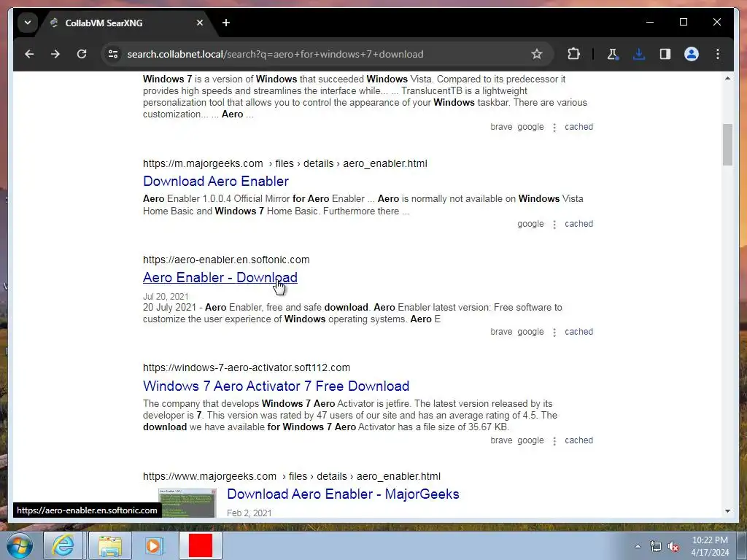Open Aero Enabler - Download softonic link

(220, 277)
